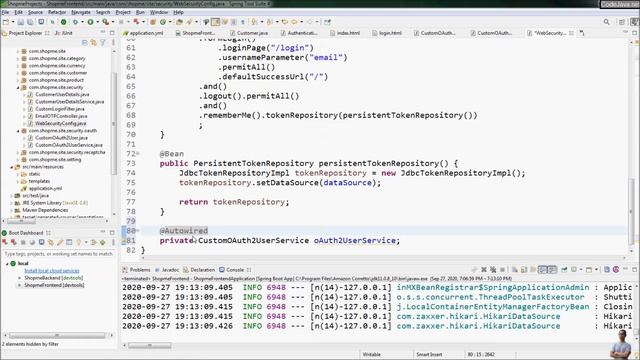
Task: Collapse the method fold marker at line 72
Action: 138,154
